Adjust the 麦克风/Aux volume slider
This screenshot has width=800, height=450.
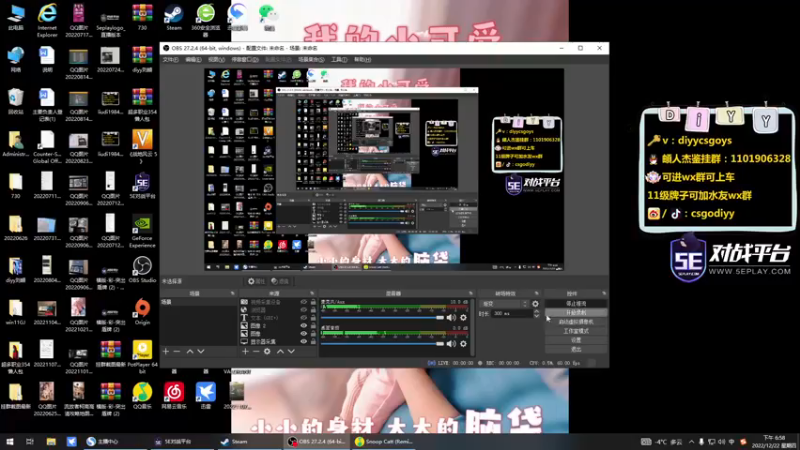383,318
